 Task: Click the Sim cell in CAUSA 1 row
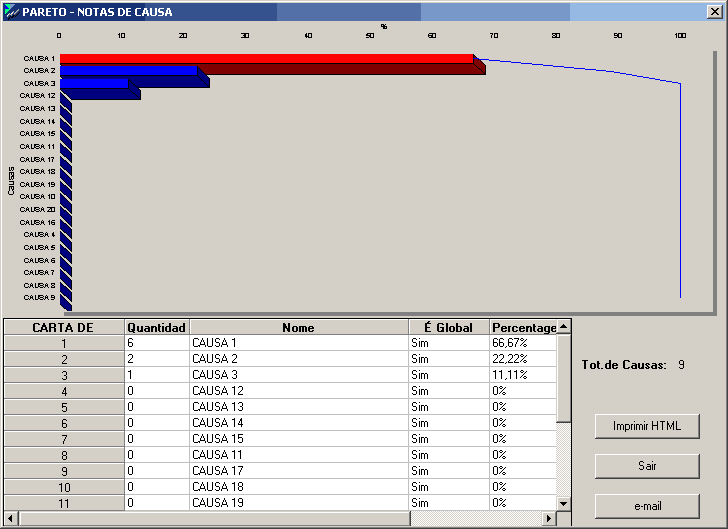[x=448, y=343]
